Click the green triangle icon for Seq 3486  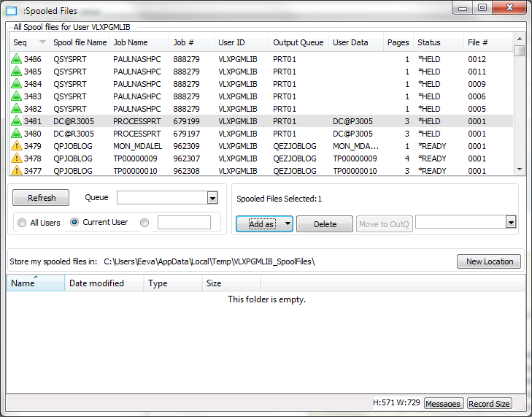(x=16, y=59)
